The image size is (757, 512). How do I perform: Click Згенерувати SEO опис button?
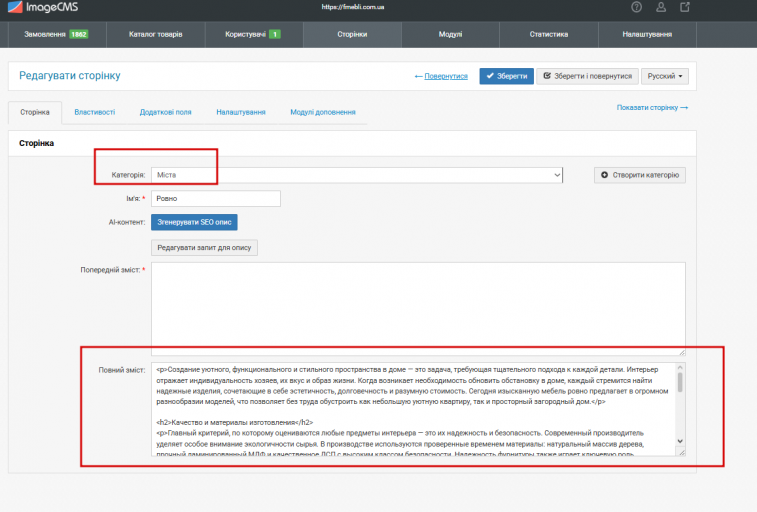[194, 222]
